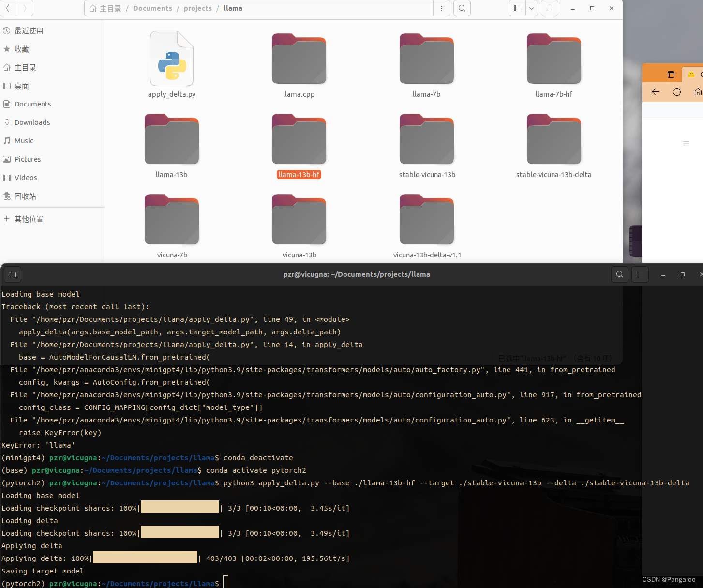Click browser back arrow
The height and width of the screenshot is (588, 703).
656,92
